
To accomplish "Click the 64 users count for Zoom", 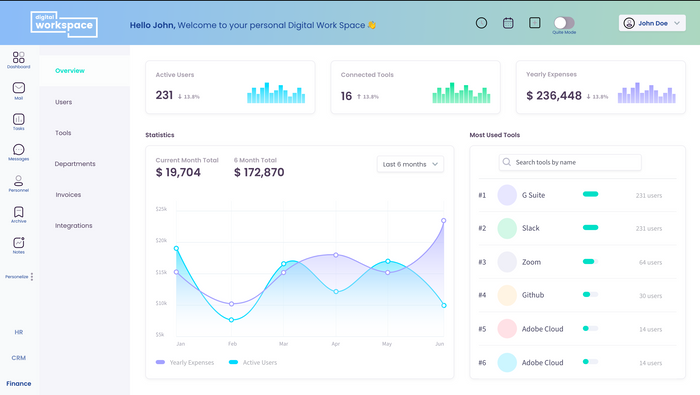I will click(650, 262).
